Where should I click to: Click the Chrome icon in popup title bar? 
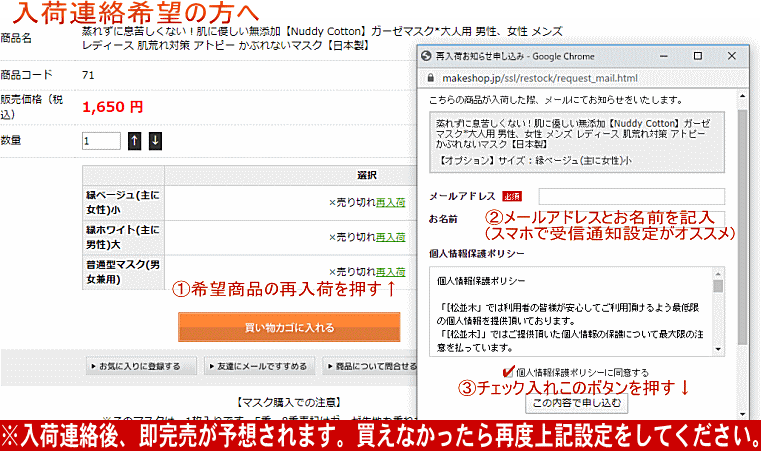427,56
